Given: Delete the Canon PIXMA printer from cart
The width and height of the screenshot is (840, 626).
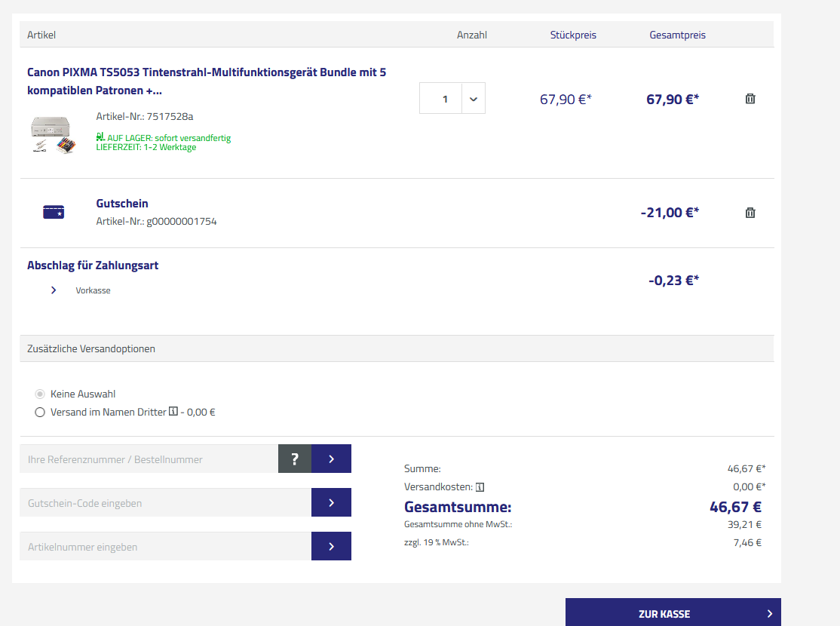Looking at the screenshot, I should (x=750, y=99).
